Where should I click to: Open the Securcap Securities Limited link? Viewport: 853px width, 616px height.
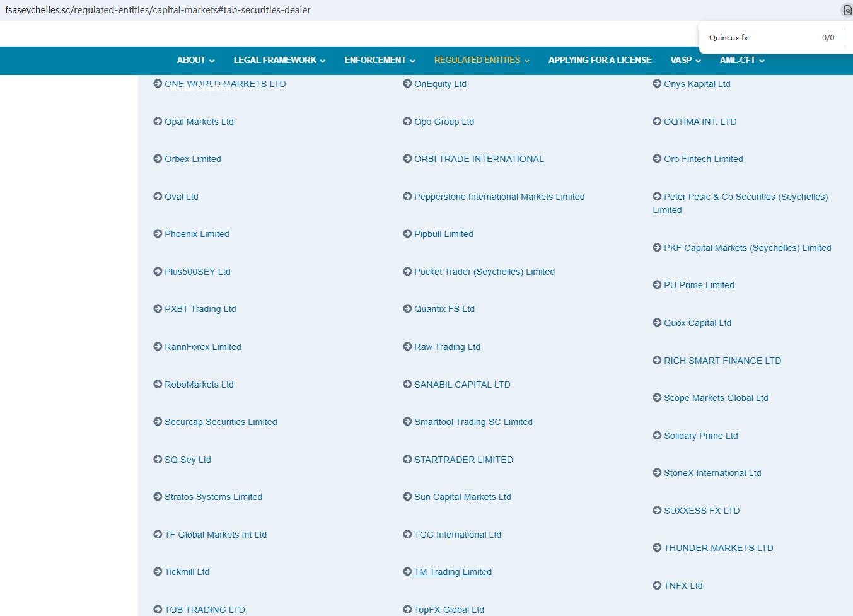(x=221, y=422)
